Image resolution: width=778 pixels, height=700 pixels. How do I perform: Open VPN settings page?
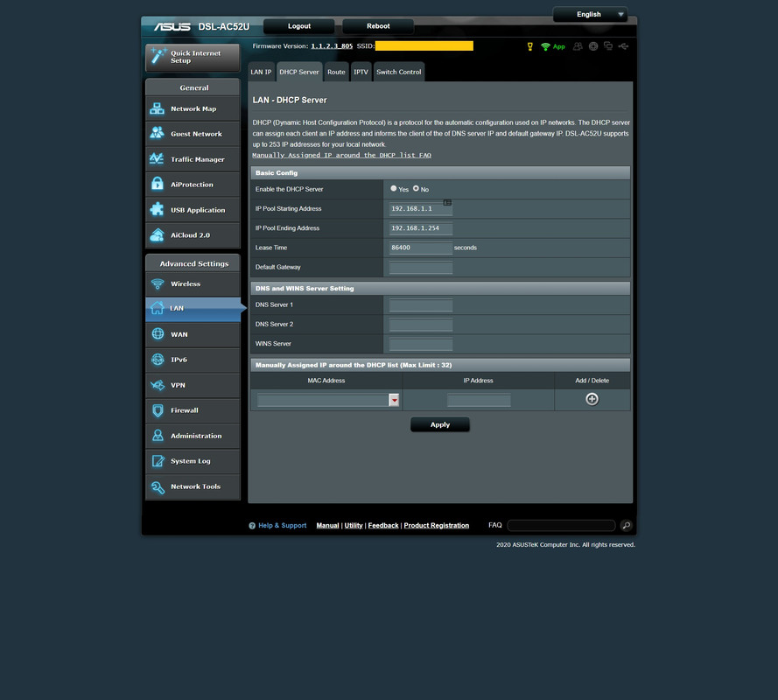pos(193,385)
